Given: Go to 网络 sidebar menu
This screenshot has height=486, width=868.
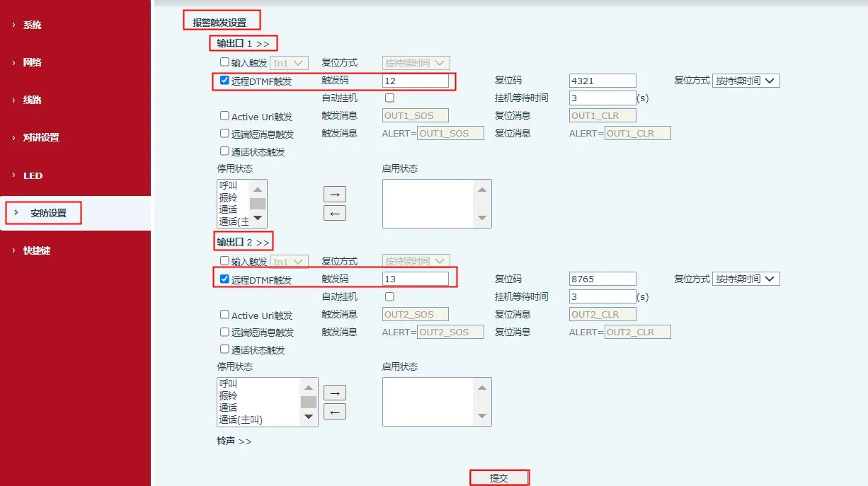Looking at the screenshot, I should pos(33,62).
